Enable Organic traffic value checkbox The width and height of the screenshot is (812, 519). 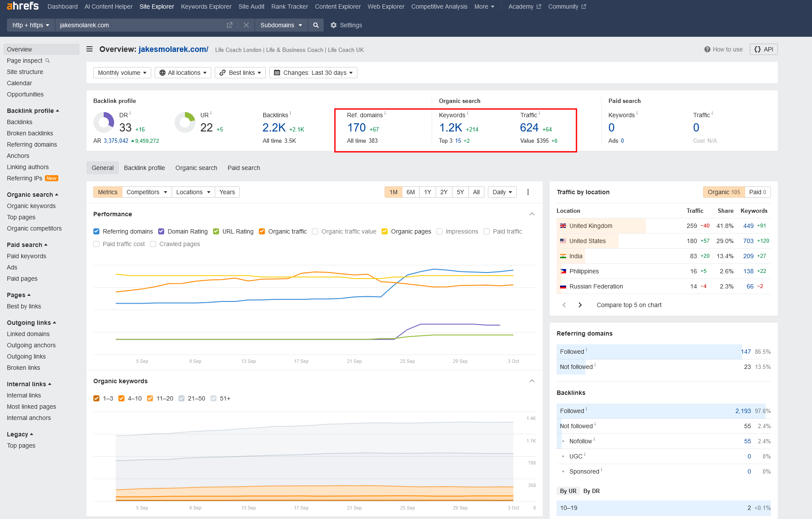pos(315,231)
